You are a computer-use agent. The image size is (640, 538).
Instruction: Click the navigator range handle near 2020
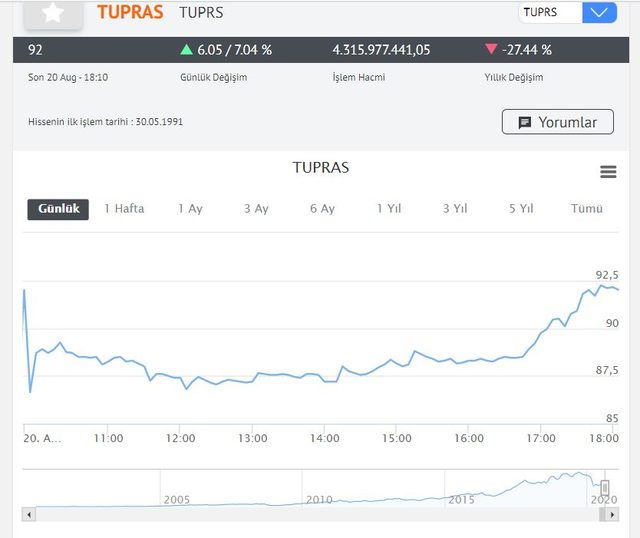pyautogui.click(x=605, y=487)
